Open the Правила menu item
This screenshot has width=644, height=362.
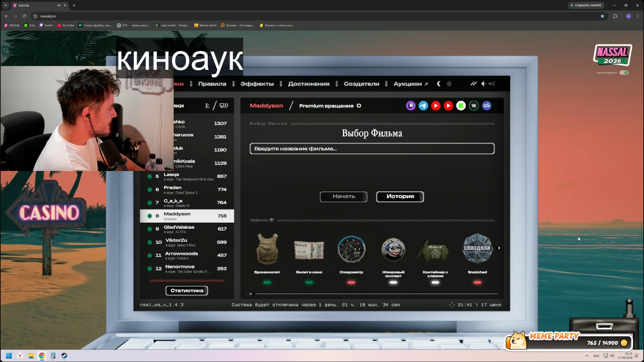[212, 84]
